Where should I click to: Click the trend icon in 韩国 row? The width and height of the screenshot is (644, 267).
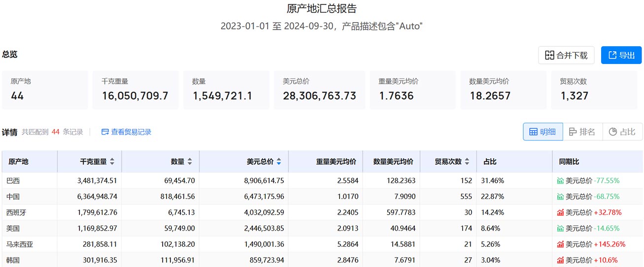coord(560,260)
